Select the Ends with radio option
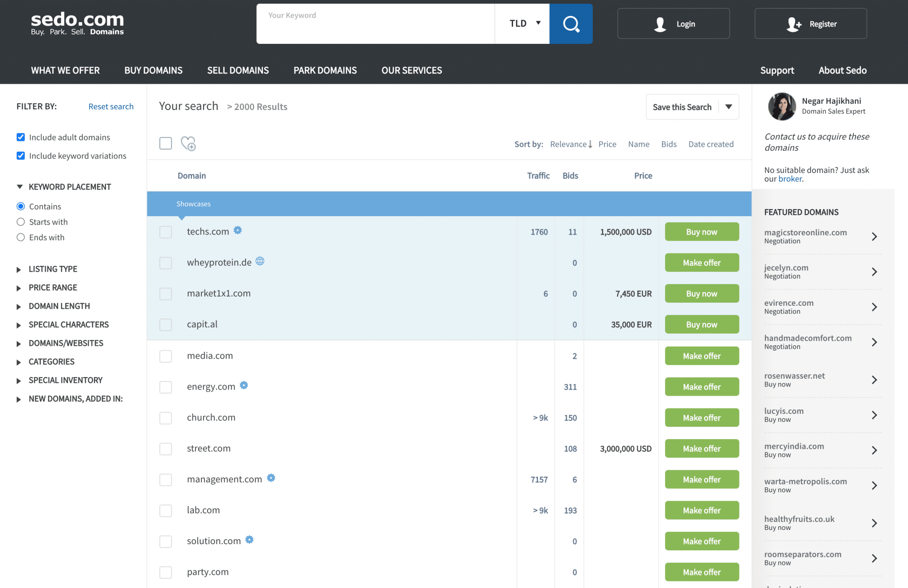 click(x=20, y=238)
